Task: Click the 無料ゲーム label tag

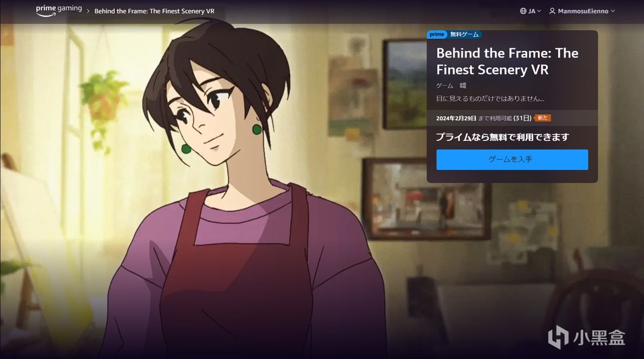Action: coord(464,34)
